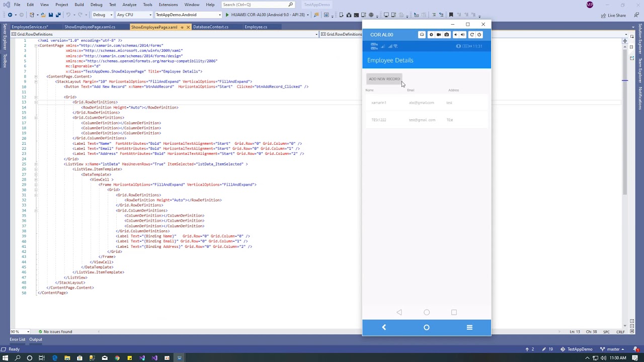644x362 pixels.
Task: Close the ShowEmployeePage.xaml tab
Action: click(x=188, y=27)
